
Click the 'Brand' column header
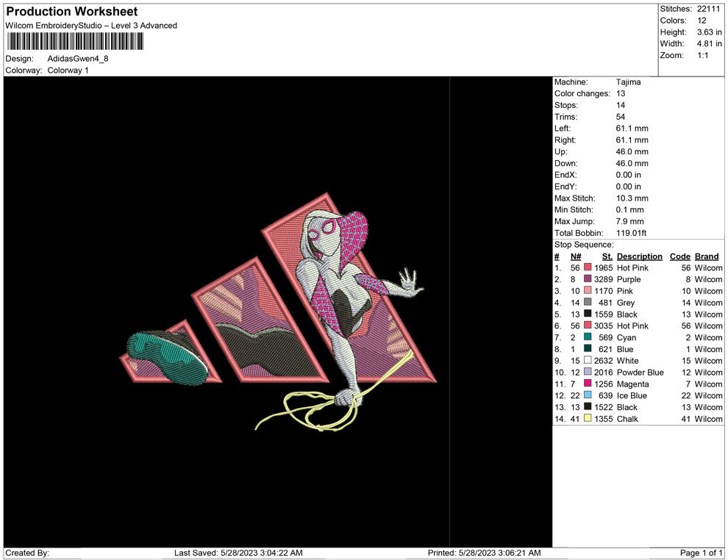pyautogui.click(x=707, y=256)
